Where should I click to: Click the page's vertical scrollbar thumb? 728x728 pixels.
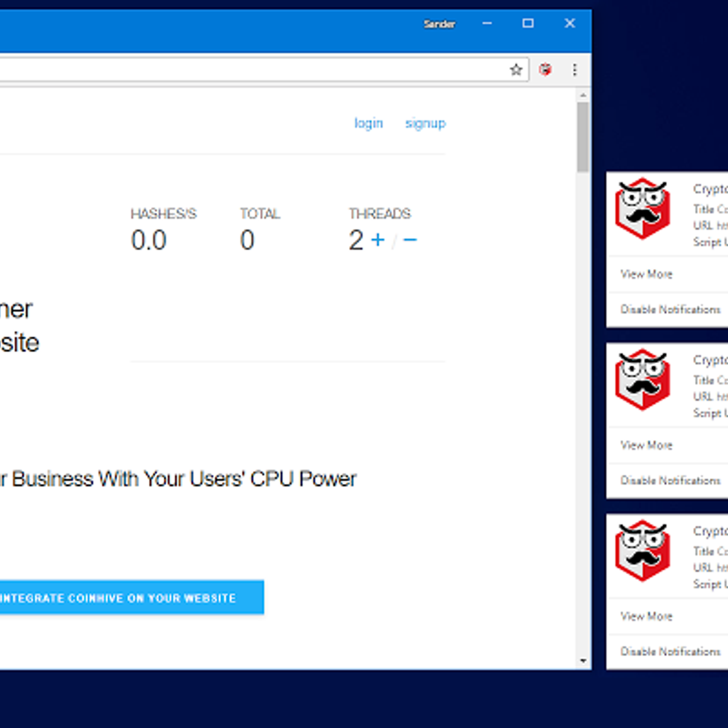pyautogui.click(x=583, y=137)
